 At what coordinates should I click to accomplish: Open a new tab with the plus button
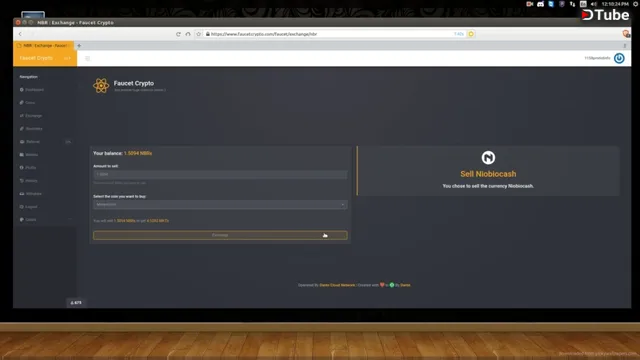[x=79, y=46]
